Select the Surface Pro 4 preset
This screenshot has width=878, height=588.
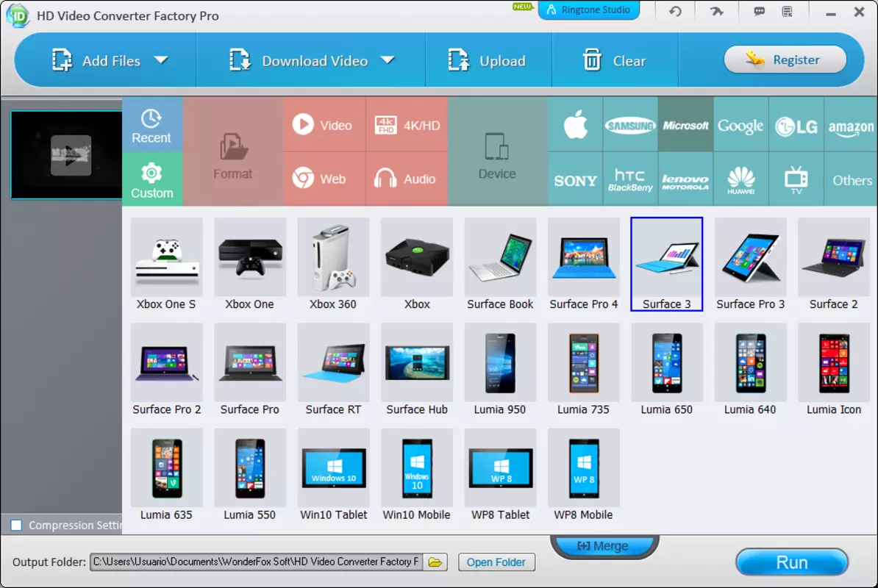pyautogui.click(x=583, y=264)
